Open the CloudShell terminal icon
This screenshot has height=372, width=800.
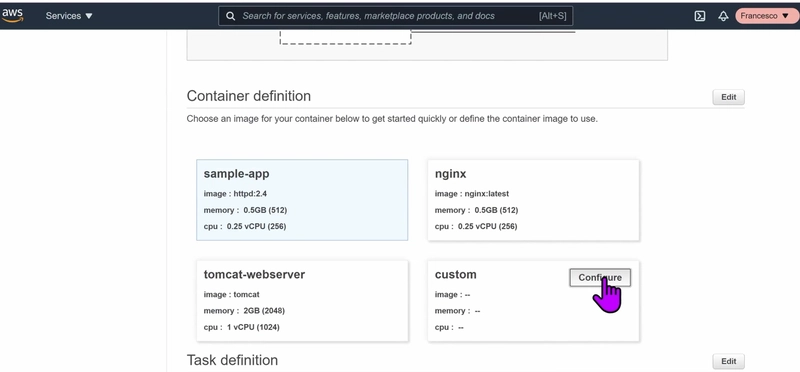click(700, 16)
